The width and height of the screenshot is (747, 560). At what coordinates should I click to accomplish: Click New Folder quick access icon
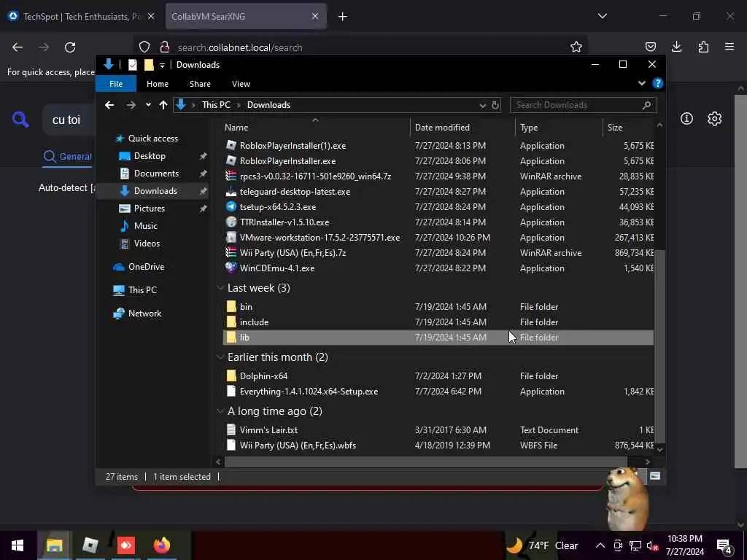(x=149, y=65)
